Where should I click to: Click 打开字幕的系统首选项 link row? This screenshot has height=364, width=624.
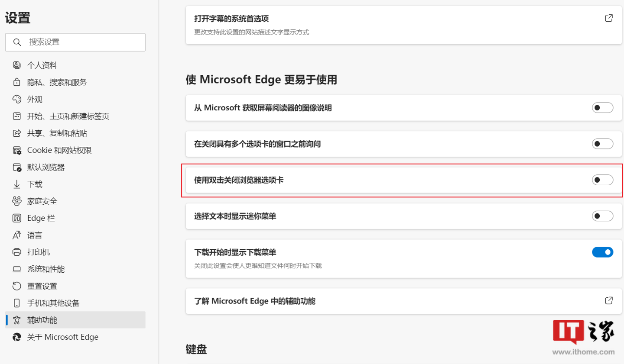point(404,25)
